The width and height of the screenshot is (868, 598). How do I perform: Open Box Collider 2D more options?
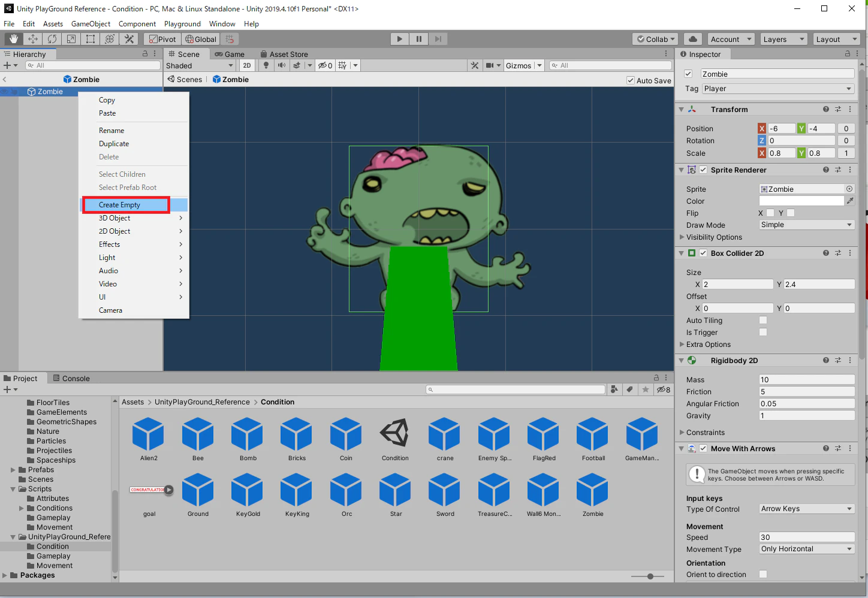click(850, 253)
